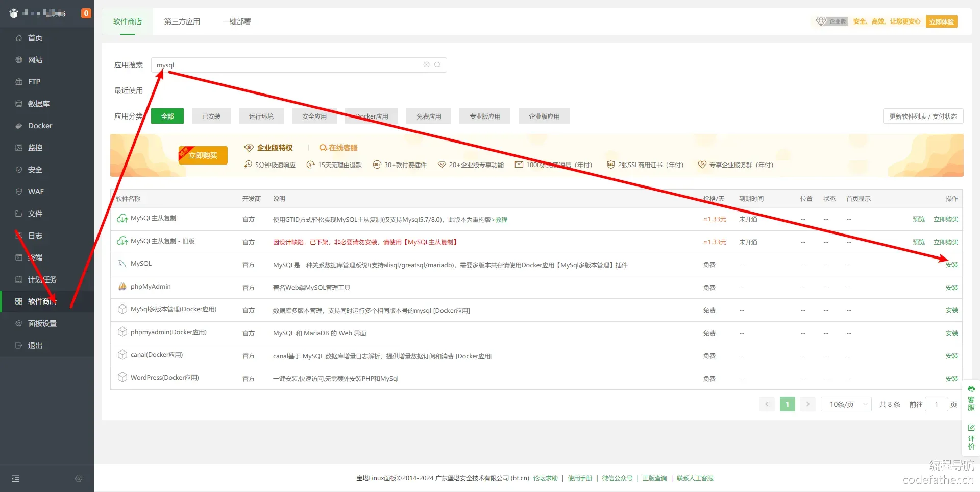This screenshot has height=492, width=980.
Task: Filter the app list by 已安装 category
Action: 211,116
